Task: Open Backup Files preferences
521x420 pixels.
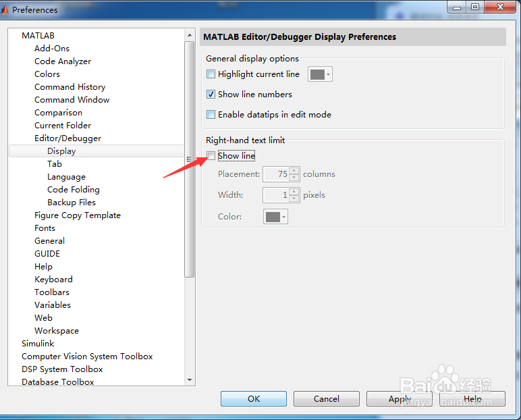Action: (72, 202)
